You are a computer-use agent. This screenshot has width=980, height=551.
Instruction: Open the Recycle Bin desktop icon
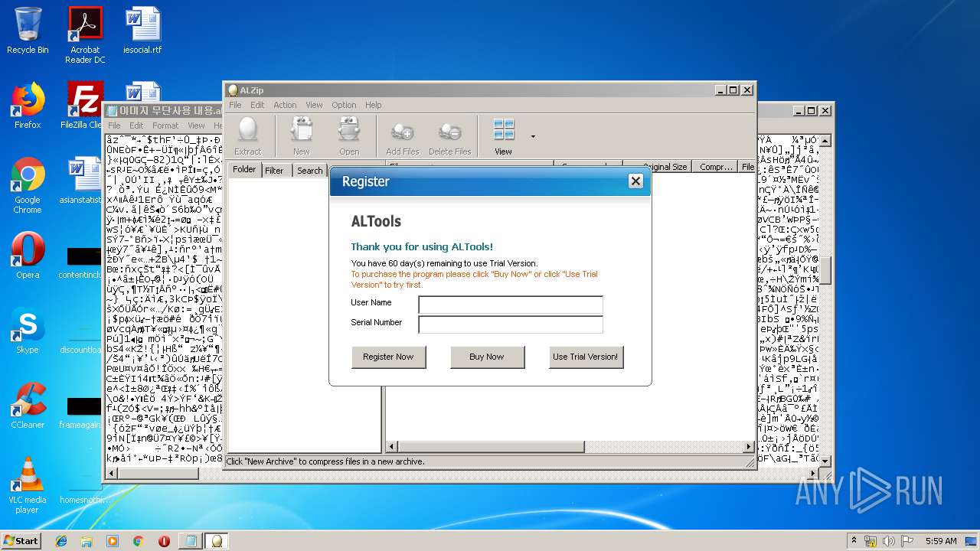(x=28, y=31)
